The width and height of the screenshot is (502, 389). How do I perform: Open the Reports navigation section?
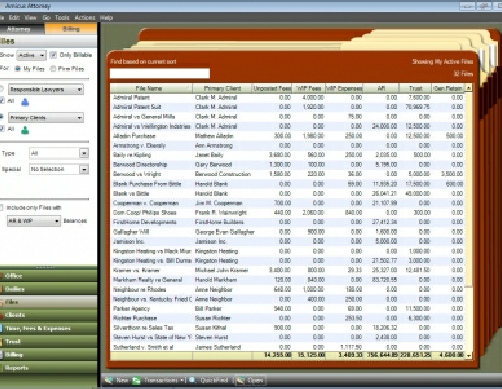48,368
